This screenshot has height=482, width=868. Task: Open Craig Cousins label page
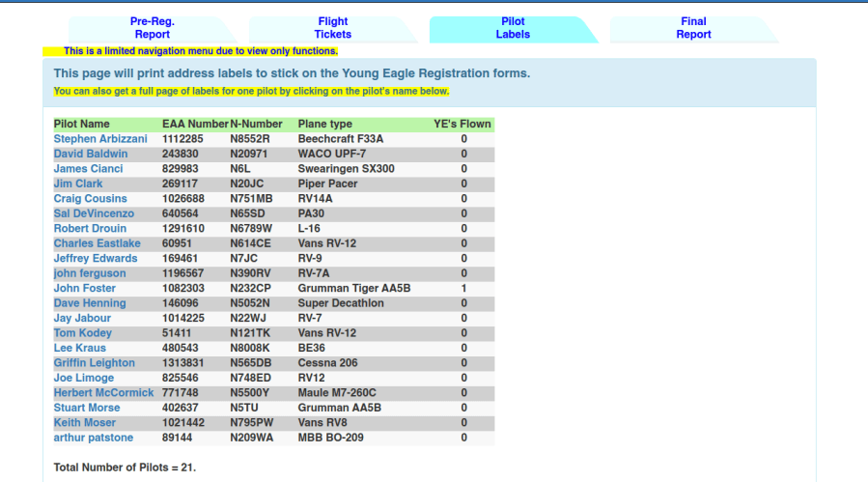91,199
